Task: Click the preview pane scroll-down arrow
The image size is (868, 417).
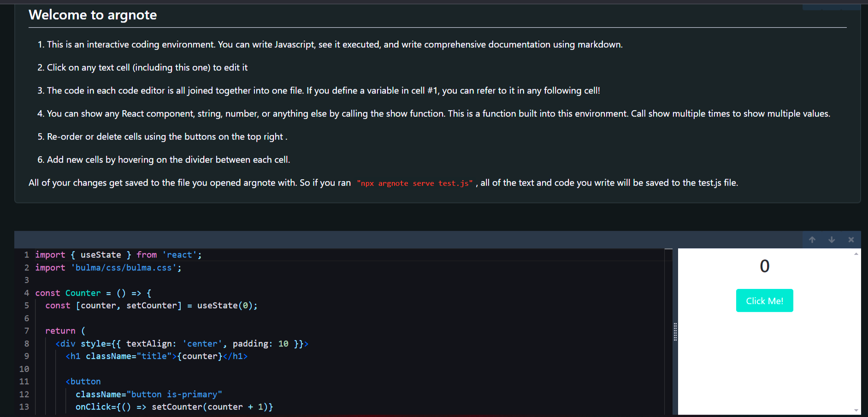Action: click(856, 410)
